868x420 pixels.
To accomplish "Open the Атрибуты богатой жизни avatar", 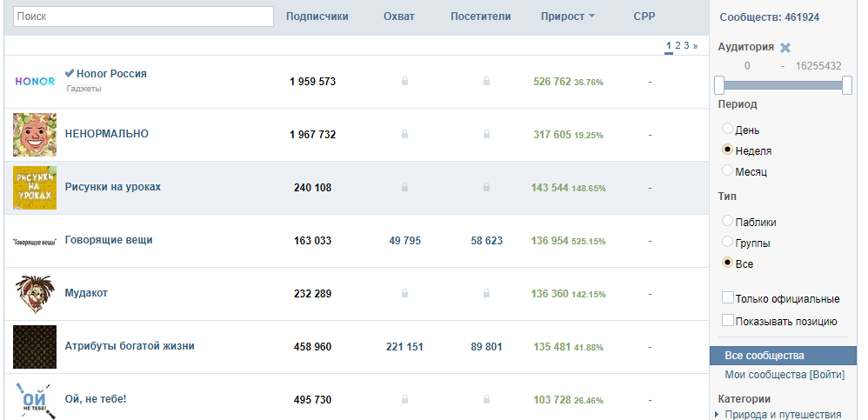I will point(35,347).
